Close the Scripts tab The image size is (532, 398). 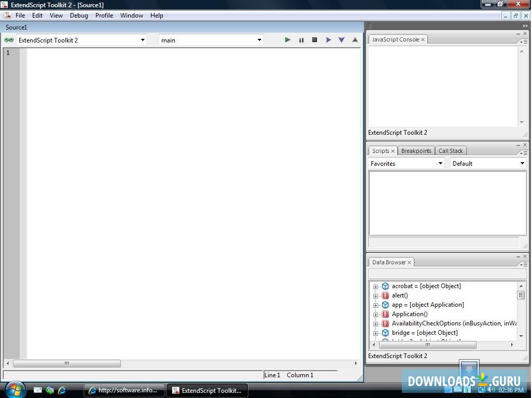click(393, 151)
